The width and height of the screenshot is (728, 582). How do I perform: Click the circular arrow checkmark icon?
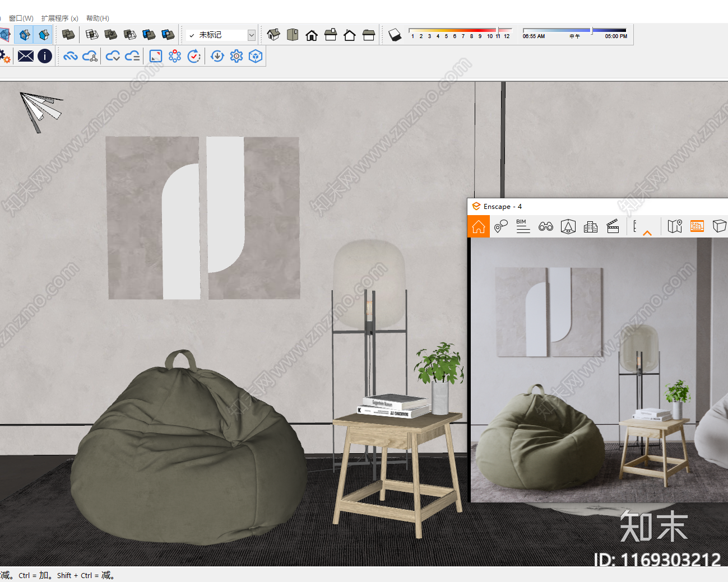point(194,56)
